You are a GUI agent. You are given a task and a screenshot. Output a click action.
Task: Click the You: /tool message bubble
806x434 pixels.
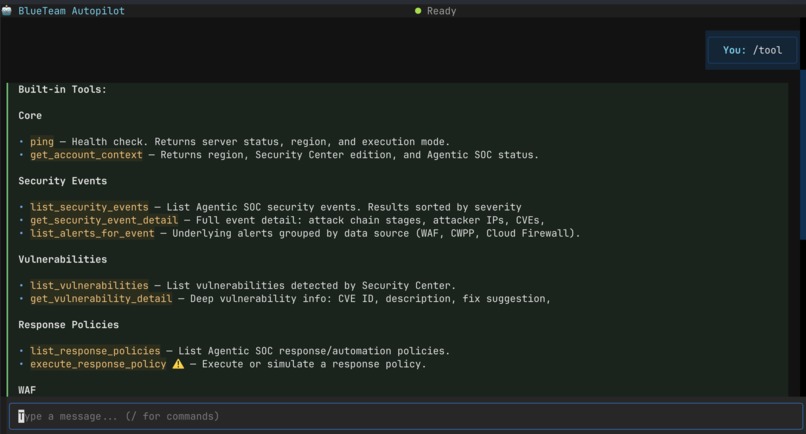[x=752, y=50]
